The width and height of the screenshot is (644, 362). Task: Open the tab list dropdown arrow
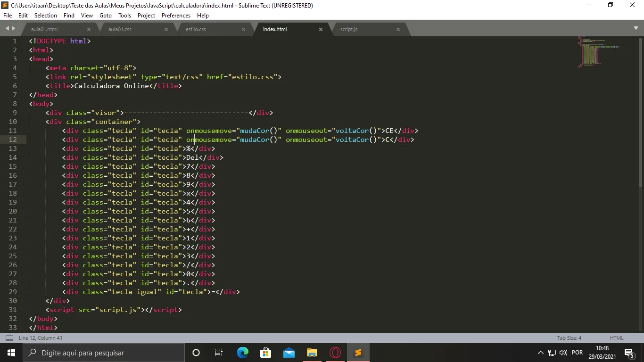[636, 29]
